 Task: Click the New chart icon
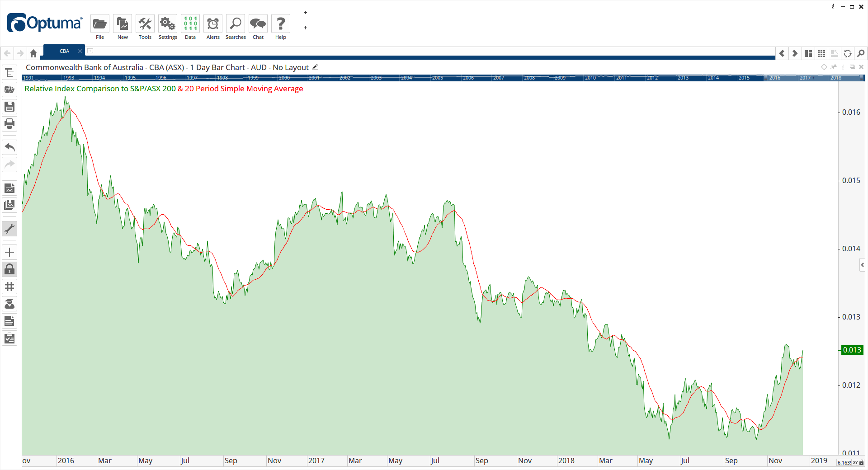(123, 23)
